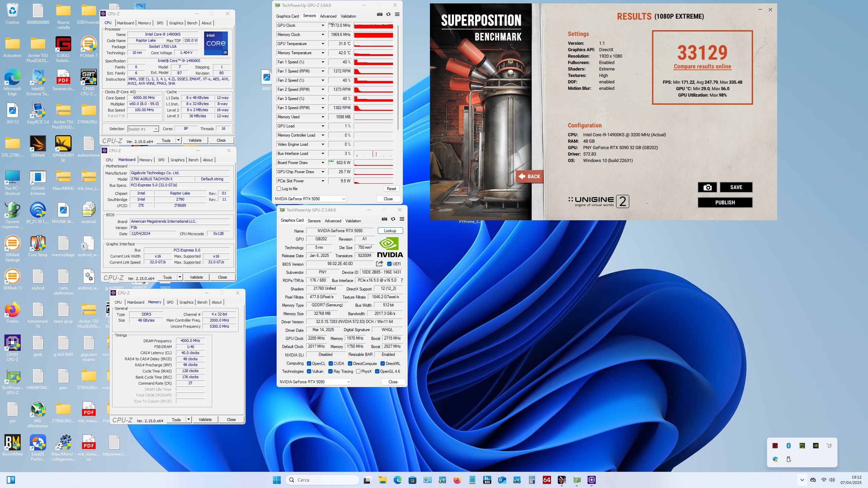The height and width of the screenshot is (488, 868).
Task: Expand the GPU Clock sensor dropdown
Action: pyautogui.click(x=323, y=25)
